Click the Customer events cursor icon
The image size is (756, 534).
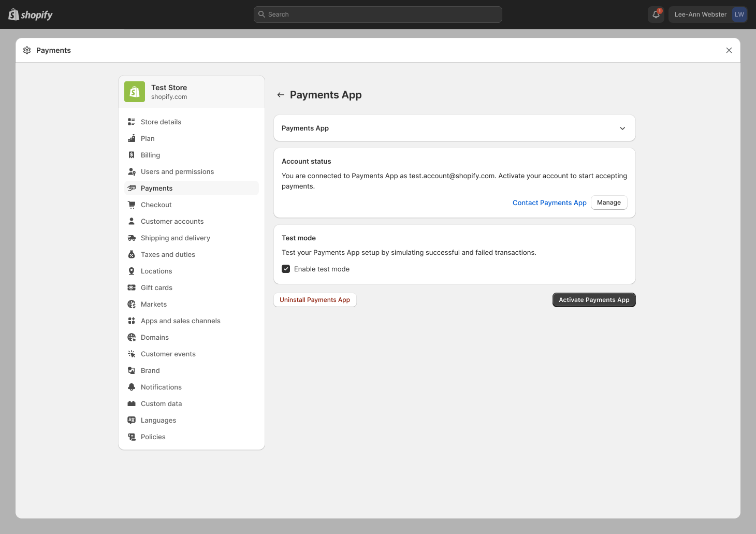(132, 354)
